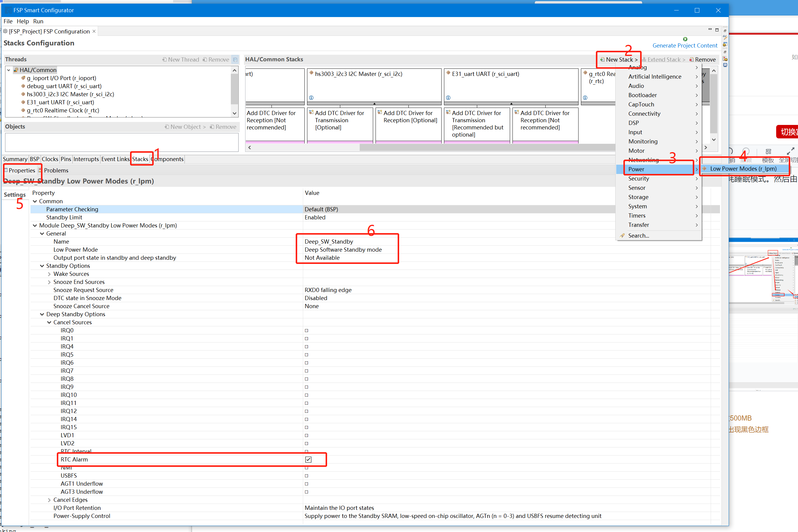Collapse the HAL/Common thread tree

tap(9, 70)
